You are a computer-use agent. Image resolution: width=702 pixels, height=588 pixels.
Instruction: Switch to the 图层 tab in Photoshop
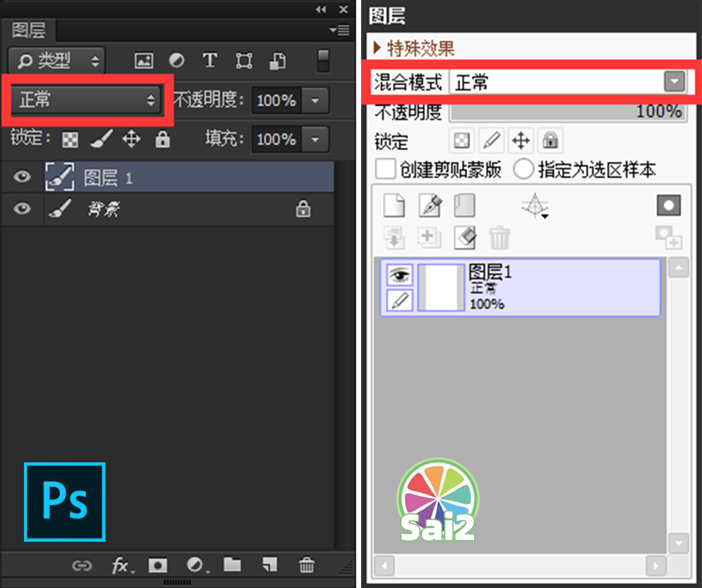coord(27,30)
